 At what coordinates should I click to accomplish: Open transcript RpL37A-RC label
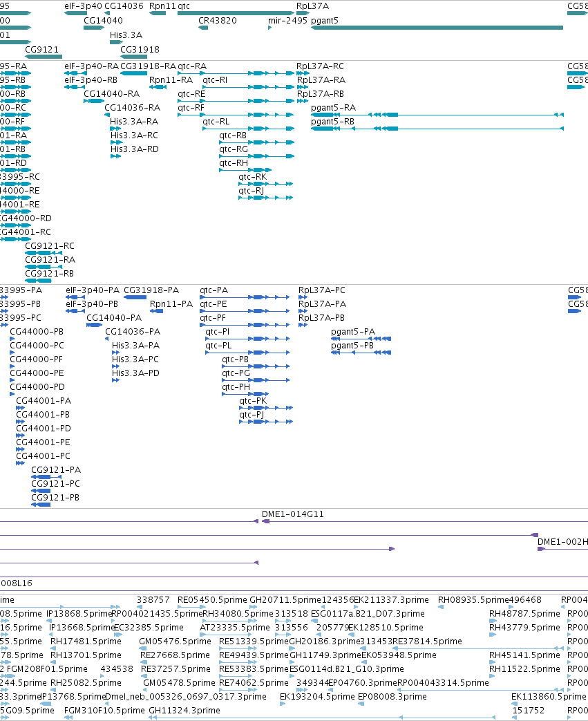tap(321, 66)
